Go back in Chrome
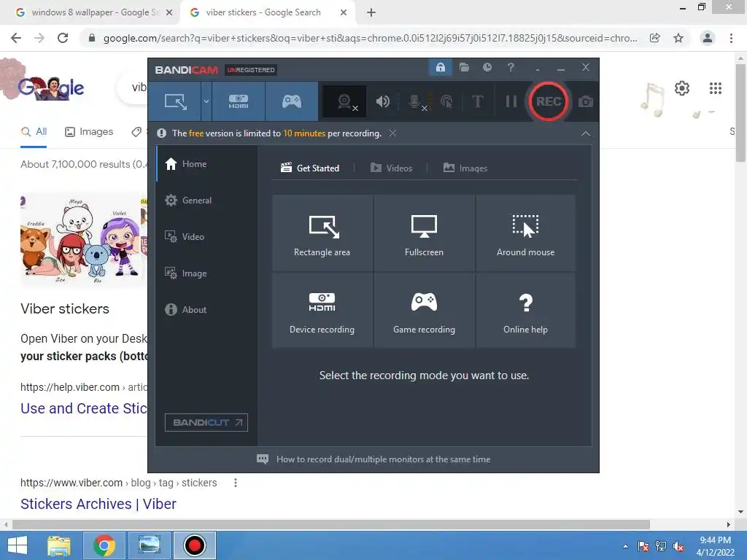 16,38
